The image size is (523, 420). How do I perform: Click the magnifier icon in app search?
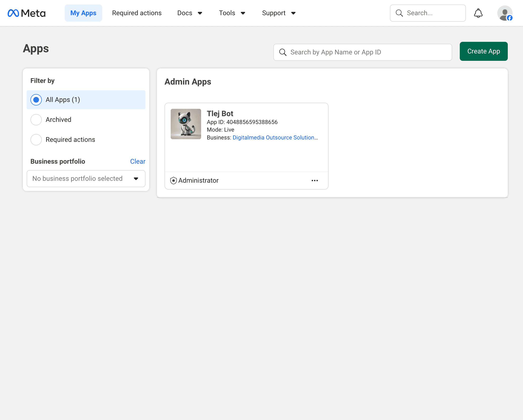click(283, 52)
